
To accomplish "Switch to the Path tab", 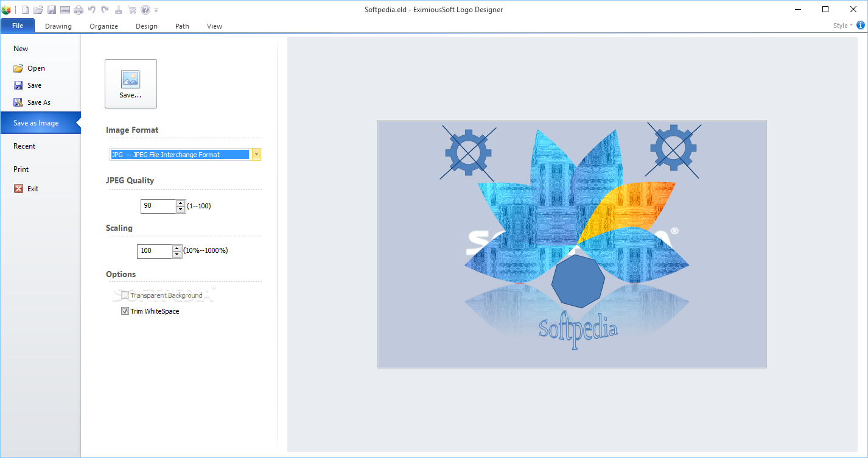I will point(182,26).
